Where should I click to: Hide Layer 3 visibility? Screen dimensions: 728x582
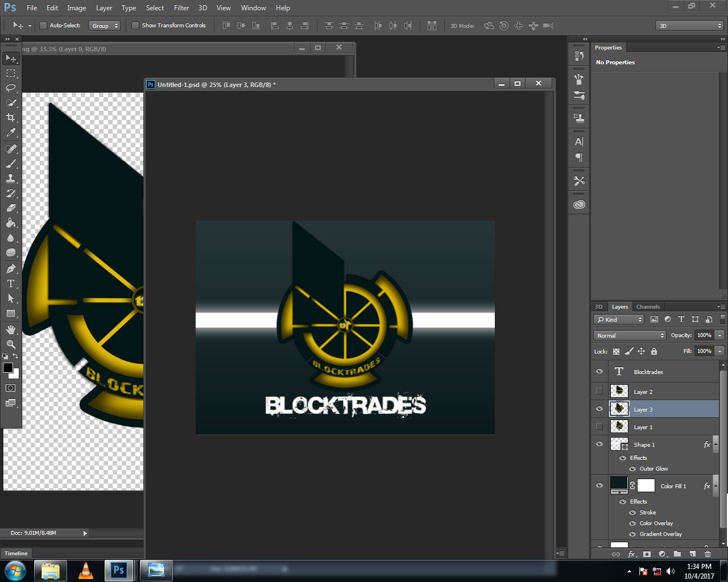pyautogui.click(x=599, y=409)
